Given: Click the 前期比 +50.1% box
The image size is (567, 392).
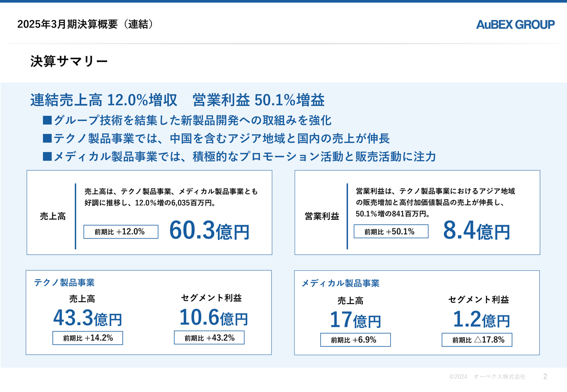Looking at the screenshot, I should point(391,231).
